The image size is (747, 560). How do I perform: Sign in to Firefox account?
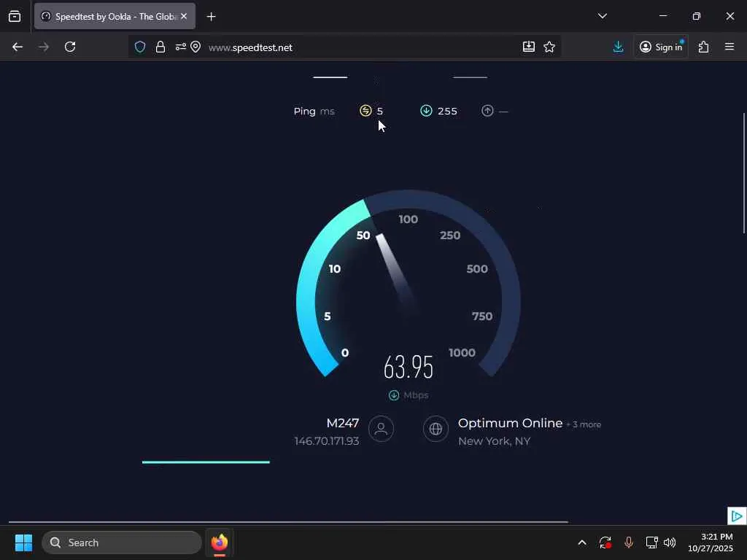tap(661, 47)
